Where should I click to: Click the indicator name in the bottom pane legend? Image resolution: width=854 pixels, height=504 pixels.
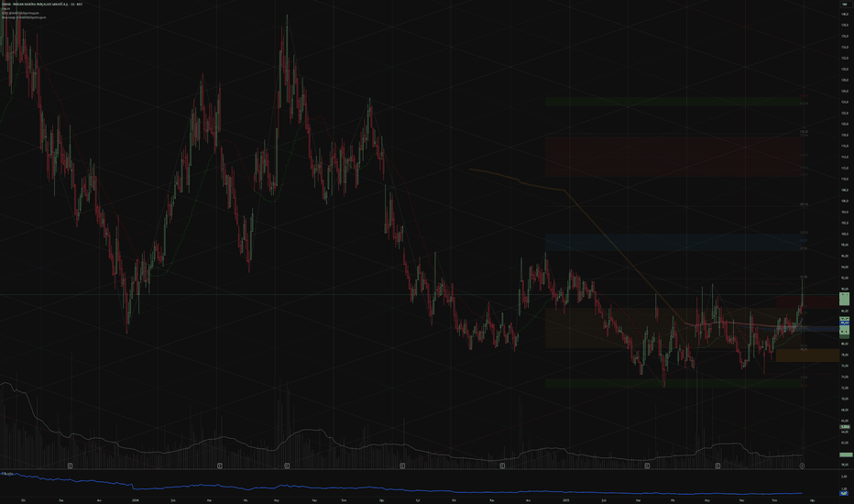point(7,474)
